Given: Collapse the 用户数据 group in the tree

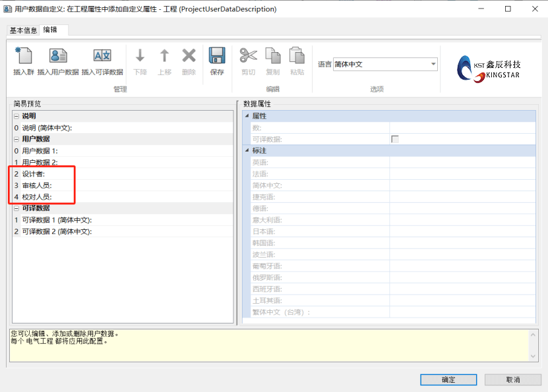Looking at the screenshot, I should pyautogui.click(x=16, y=139).
